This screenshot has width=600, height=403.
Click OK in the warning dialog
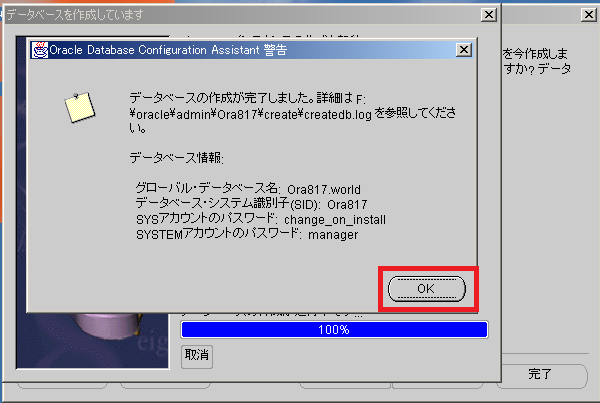[x=427, y=289]
